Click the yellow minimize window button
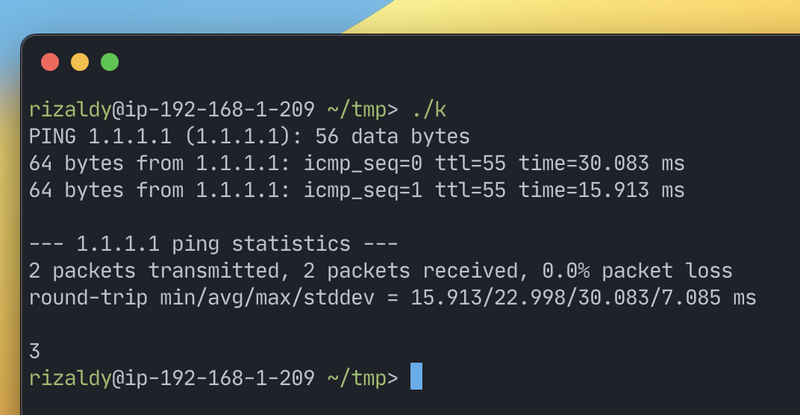800x415 pixels. click(80, 62)
